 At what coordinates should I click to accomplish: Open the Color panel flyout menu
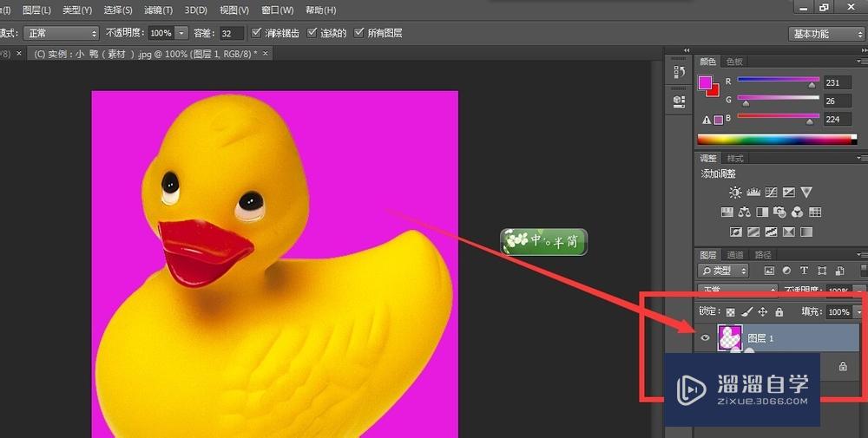pyautogui.click(x=862, y=62)
